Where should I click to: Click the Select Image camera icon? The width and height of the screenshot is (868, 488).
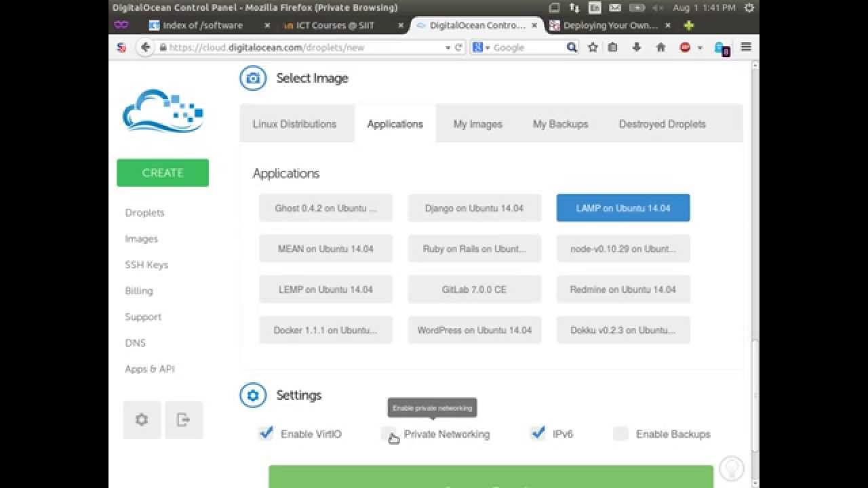coord(253,78)
